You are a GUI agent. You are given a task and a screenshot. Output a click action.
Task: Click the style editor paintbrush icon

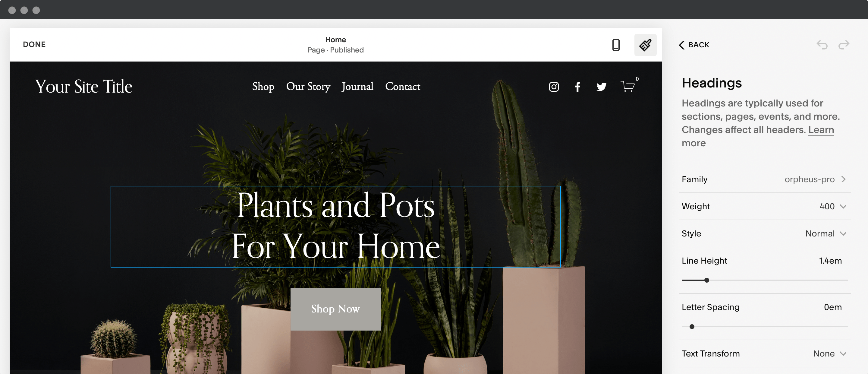coord(646,44)
